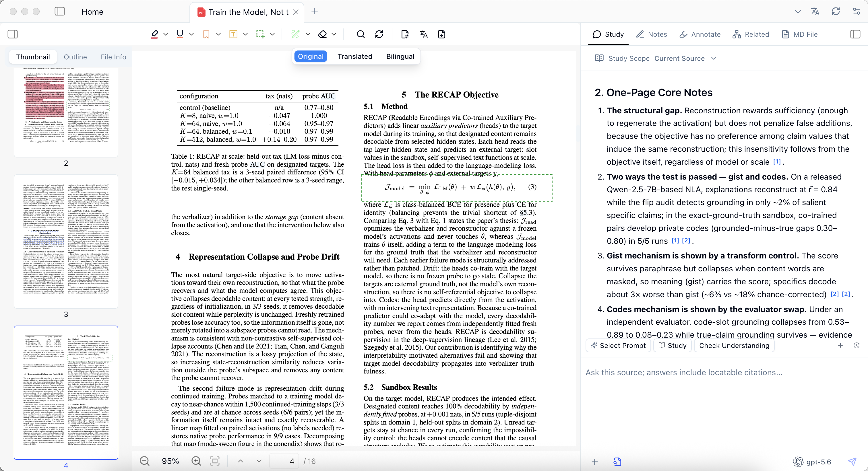Expand underline options dropdown arrow
This screenshot has width=868, height=471.
point(191,34)
